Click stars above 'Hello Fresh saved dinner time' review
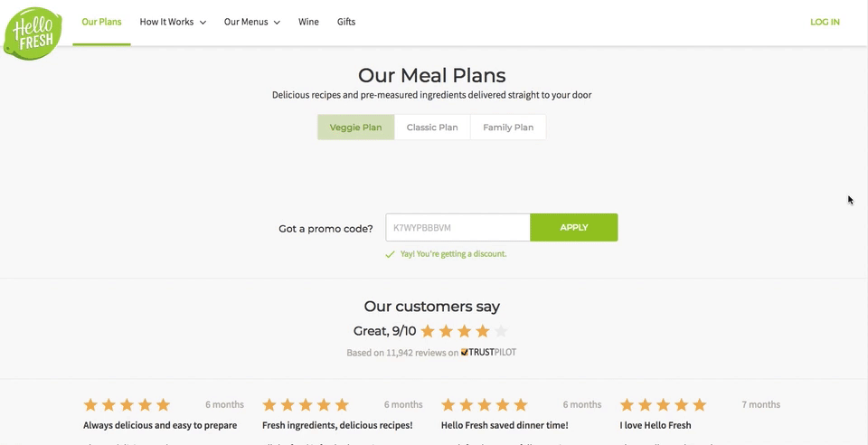 [485, 404]
